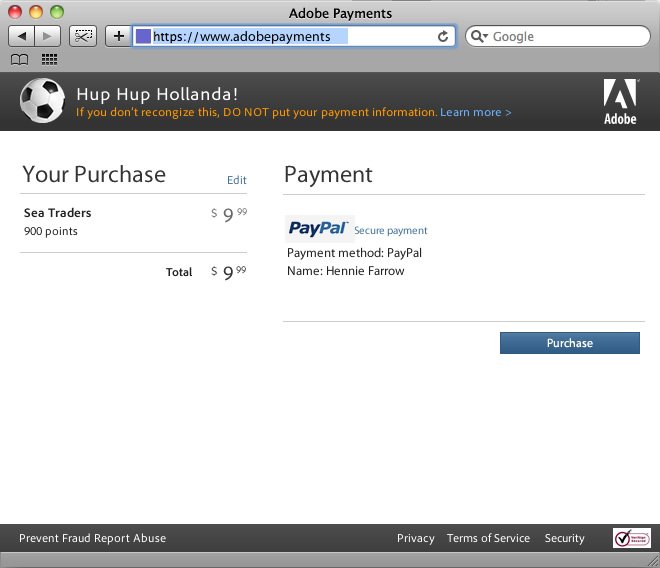Screen dimensions: 660x568
Task: Click the soccer ball image
Action: [x=42, y=101]
